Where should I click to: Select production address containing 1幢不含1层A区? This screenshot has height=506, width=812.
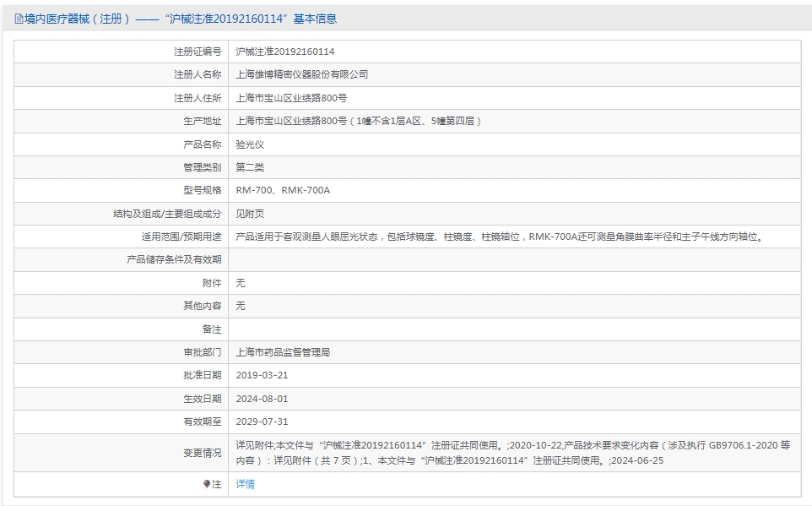point(359,121)
